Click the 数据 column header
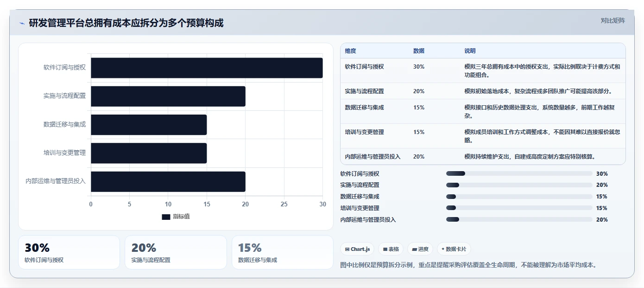The height and width of the screenshot is (288, 644). tap(419, 51)
